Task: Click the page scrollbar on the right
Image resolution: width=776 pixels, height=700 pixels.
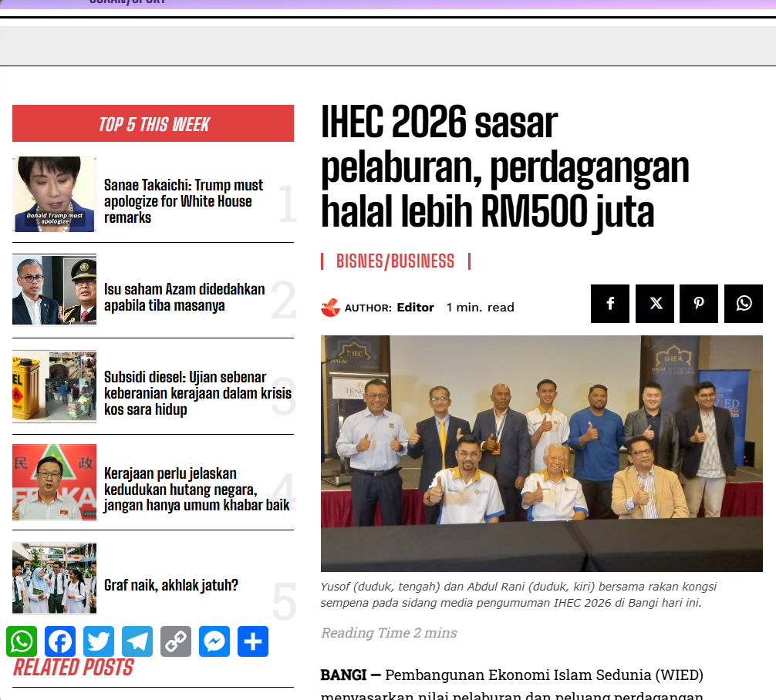Action: click(x=772, y=347)
